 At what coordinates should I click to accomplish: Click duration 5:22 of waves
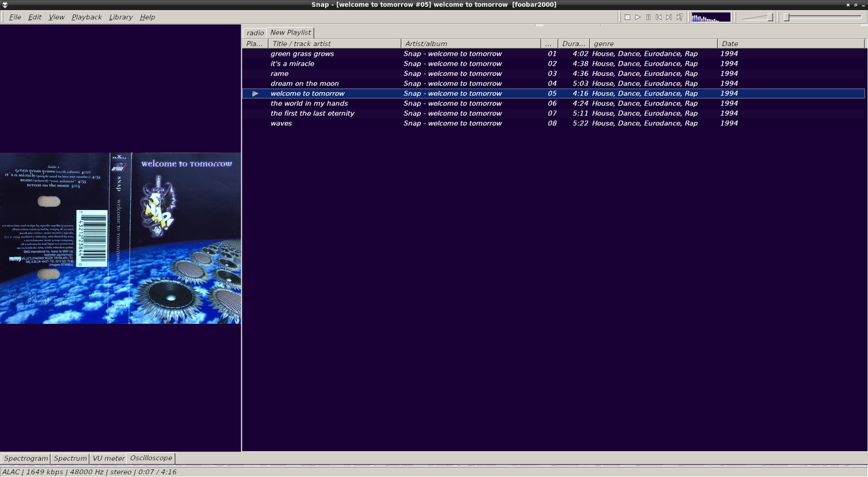point(580,123)
